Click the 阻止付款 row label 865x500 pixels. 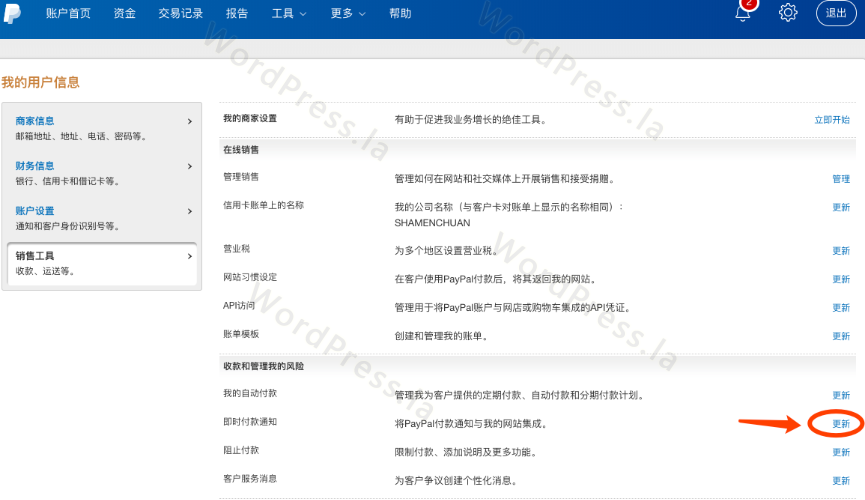pos(241,450)
